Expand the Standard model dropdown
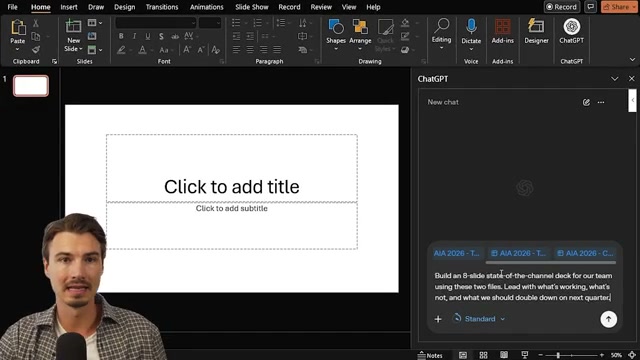The image size is (640, 360). click(x=479, y=319)
